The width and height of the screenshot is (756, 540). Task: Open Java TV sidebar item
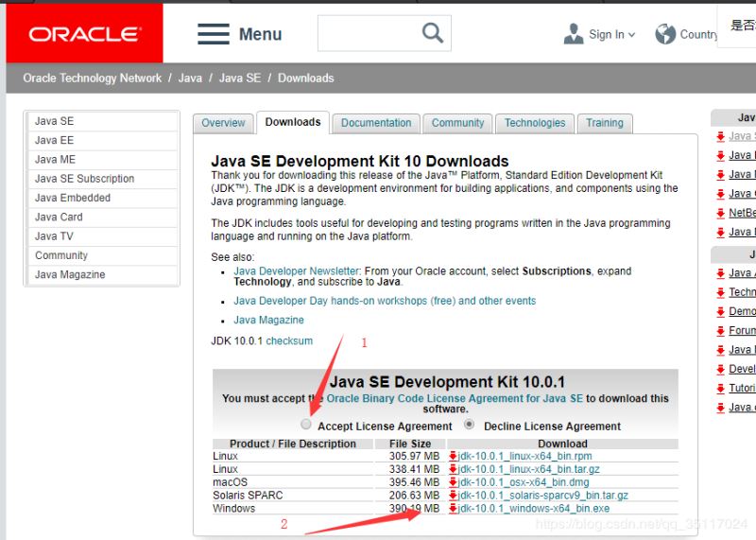coord(103,236)
